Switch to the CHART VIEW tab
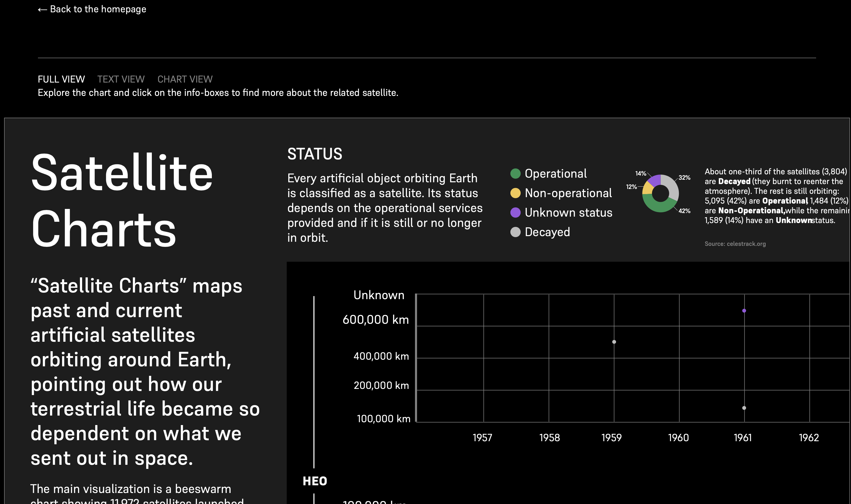 pyautogui.click(x=185, y=79)
